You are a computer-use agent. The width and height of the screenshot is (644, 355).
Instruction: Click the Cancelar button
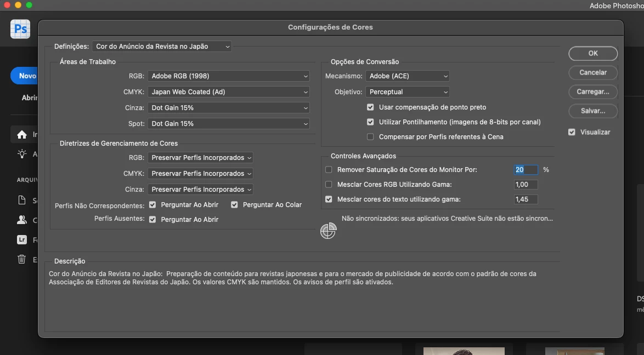(x=593, y=72)
